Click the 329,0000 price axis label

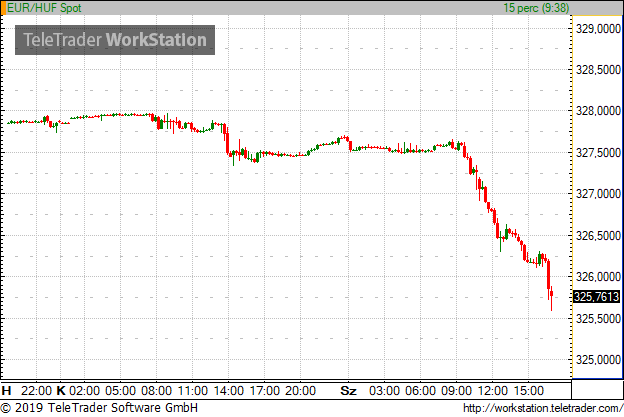[x=598, y=29]
